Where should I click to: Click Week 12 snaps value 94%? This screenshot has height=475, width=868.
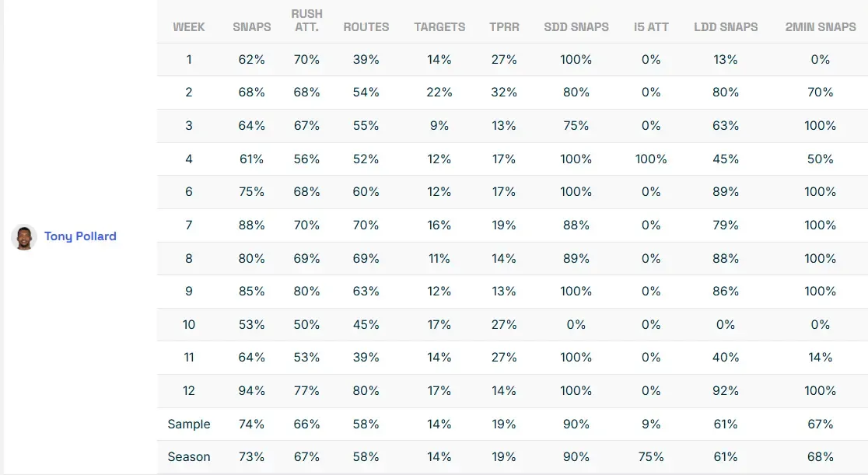(252, 391)
